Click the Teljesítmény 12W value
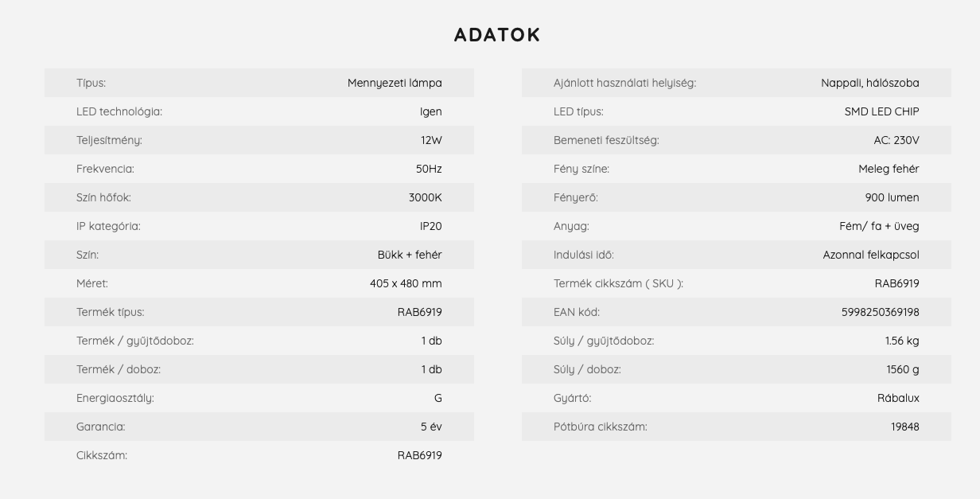 431,140
